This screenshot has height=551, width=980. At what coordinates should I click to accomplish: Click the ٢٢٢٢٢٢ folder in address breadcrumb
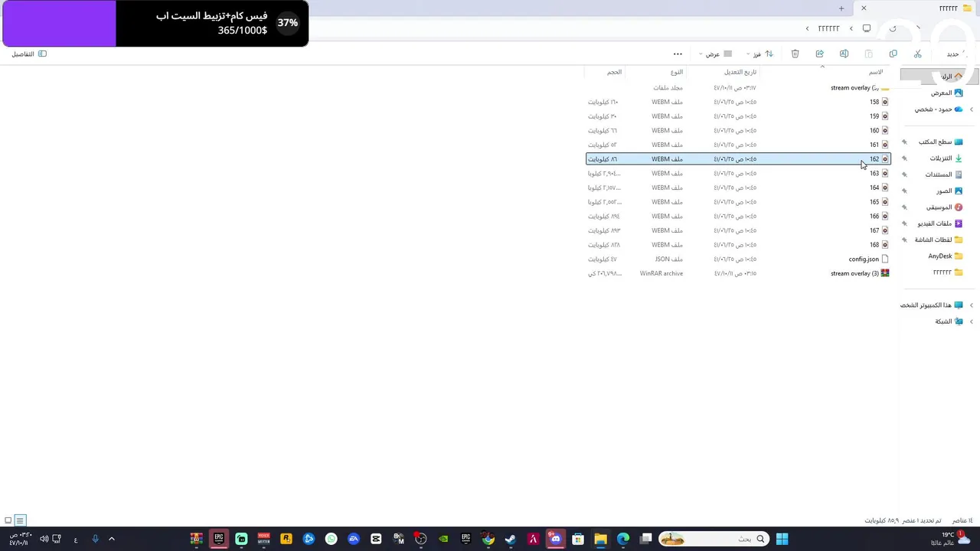pos(828,28)
